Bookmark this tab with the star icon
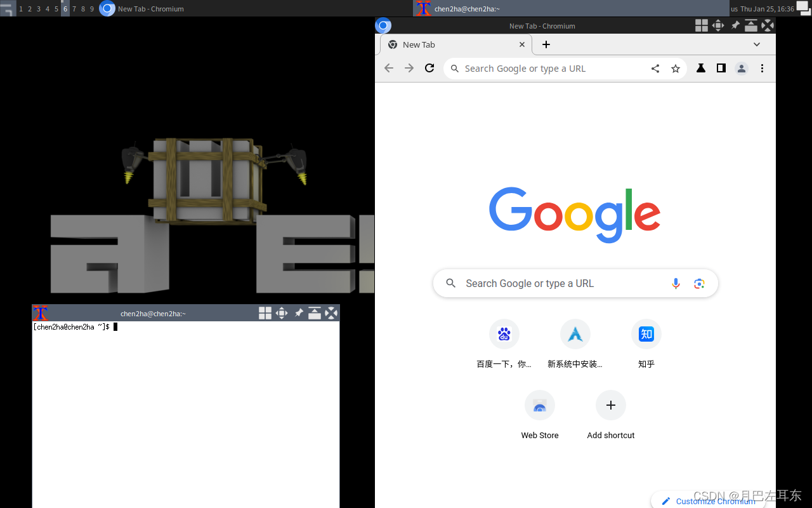 pyautogui.click(x=676, y=69)
